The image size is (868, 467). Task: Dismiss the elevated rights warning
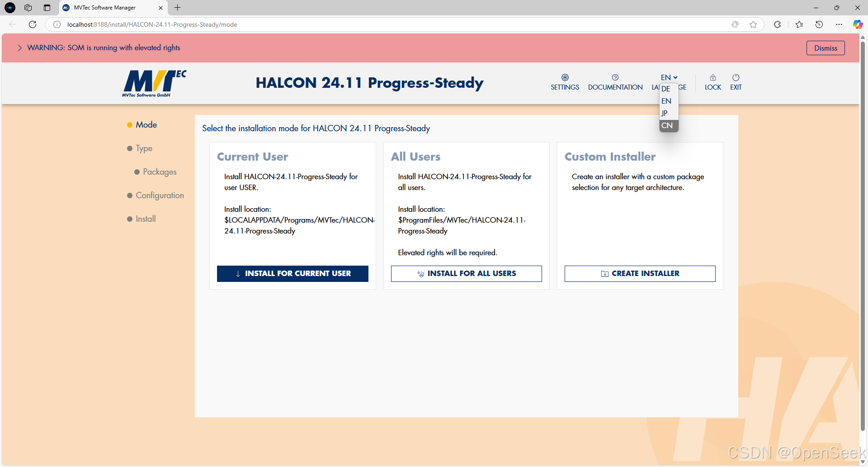(x=825, y=48)
